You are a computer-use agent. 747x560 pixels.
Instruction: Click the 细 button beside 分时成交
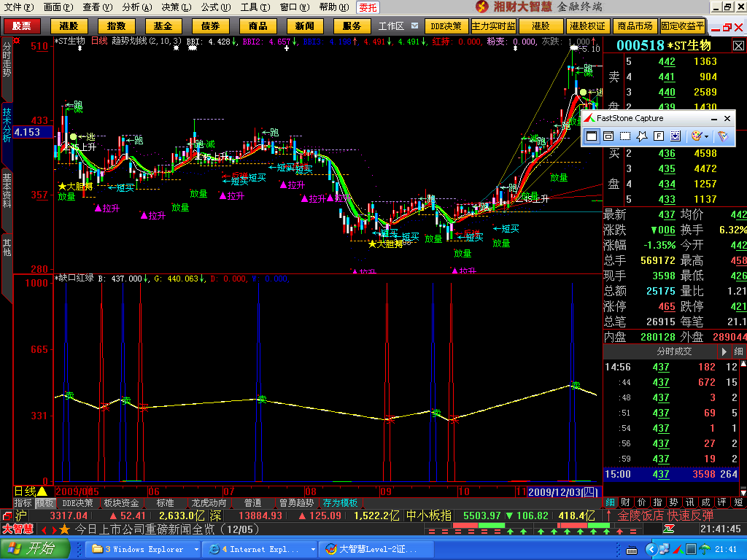(738, 351)
